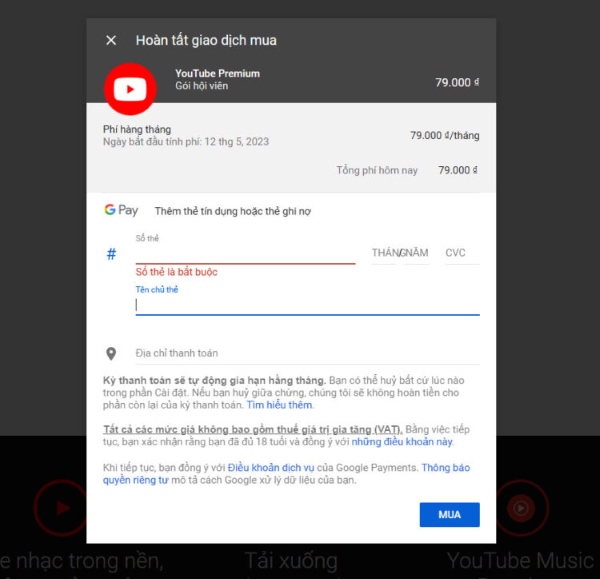This screenshot has width=600, height=579.
Task: Close the purchase dialog with the X icon
Action: click(111, 41)
